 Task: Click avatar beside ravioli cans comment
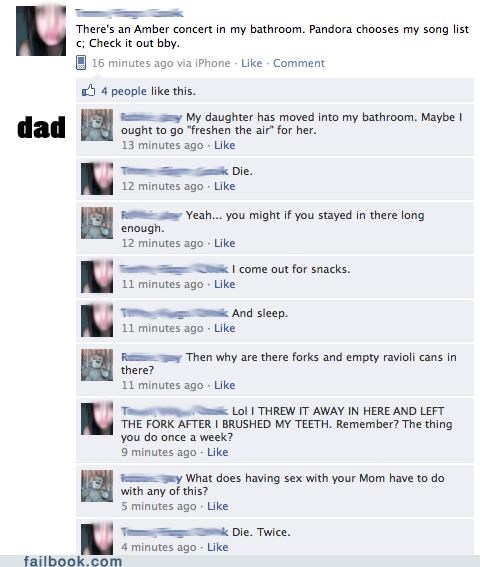97,365
